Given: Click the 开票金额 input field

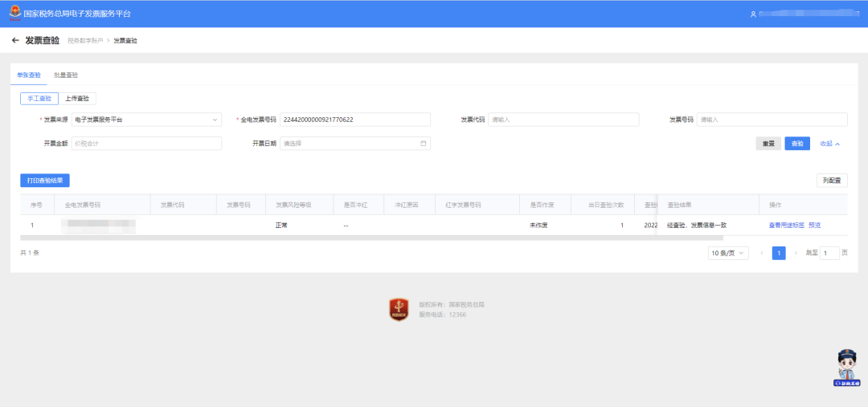Looking at the screenshot, I should 145,144.
